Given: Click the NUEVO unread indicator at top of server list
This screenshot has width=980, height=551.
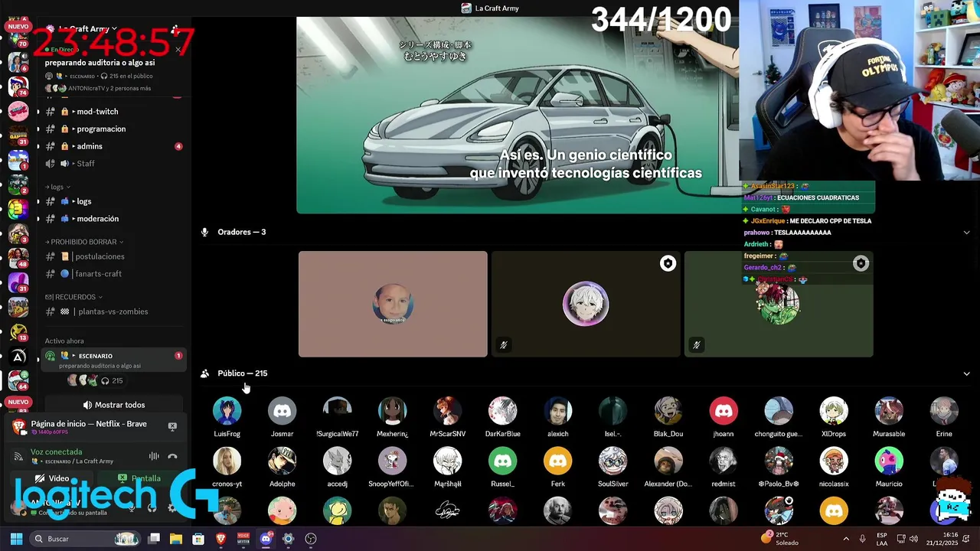Looking at the screenshot, I should [18, 26].
